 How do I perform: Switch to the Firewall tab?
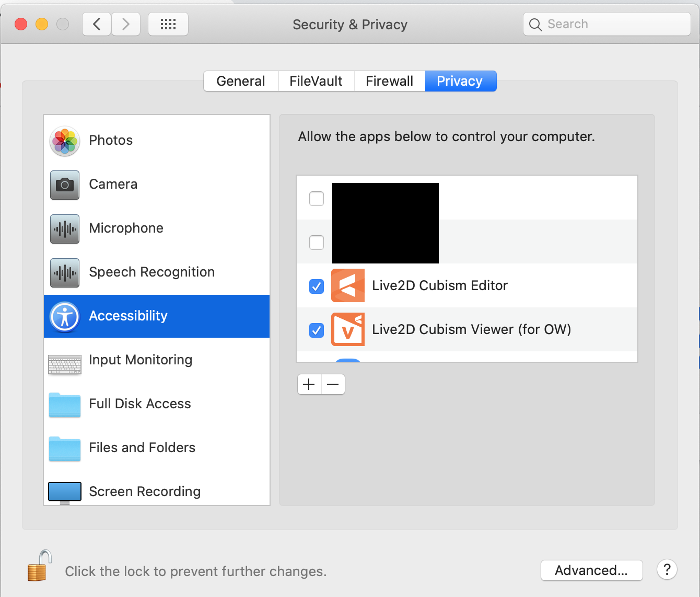click(x=390, y=81)
